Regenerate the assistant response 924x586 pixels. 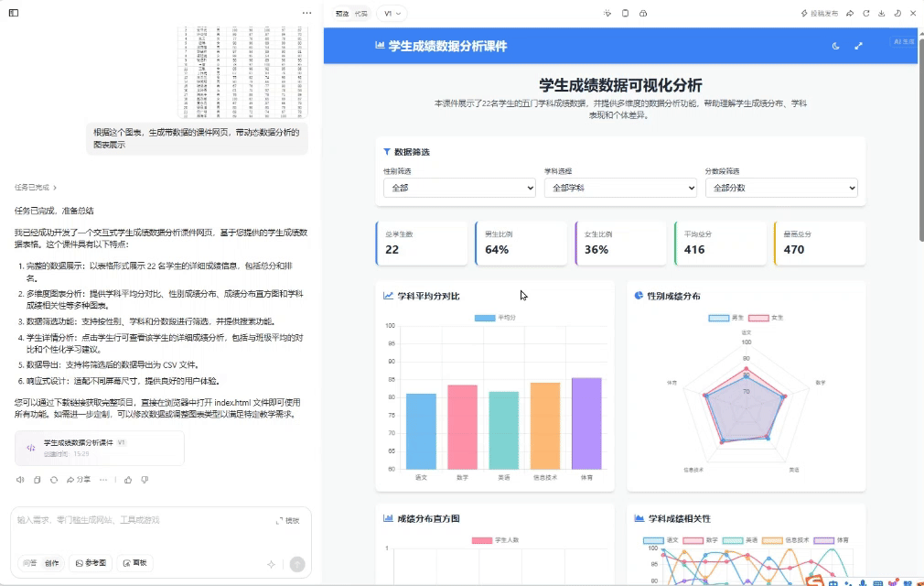(x=54, y=480)
